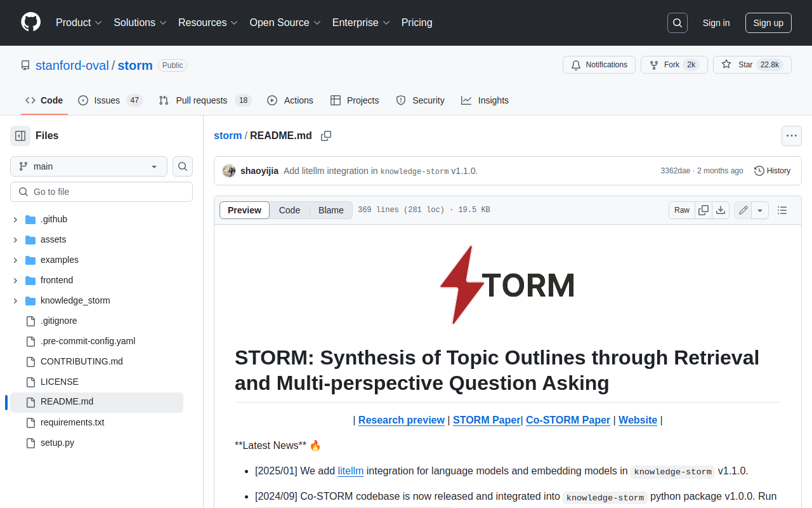Open the outline list icon
Screen dimensions: 812x508
782,210
